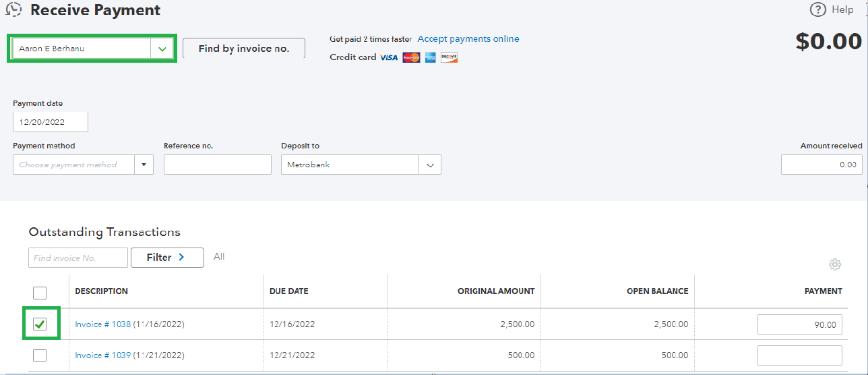Follow the Accept payments online link
This screenshot has height=375, width=868.
tap(468, 39)
